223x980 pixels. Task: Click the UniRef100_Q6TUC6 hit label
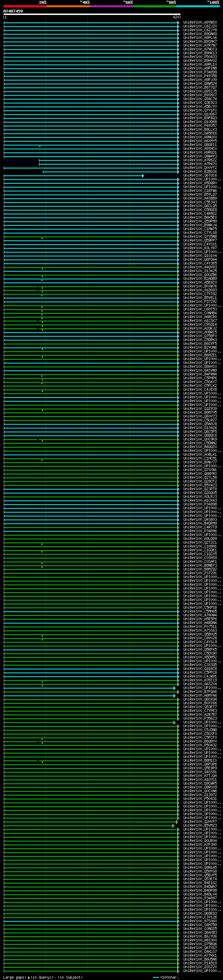pos(200,175)
